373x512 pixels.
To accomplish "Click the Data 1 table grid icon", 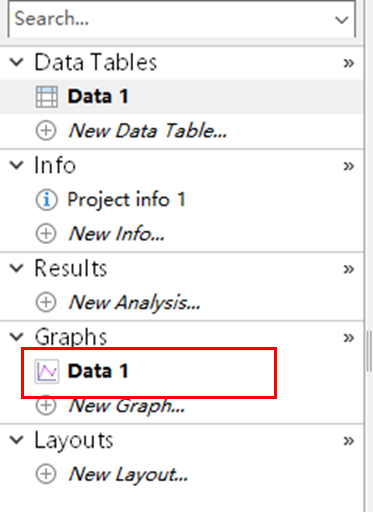I will point(46,97).
